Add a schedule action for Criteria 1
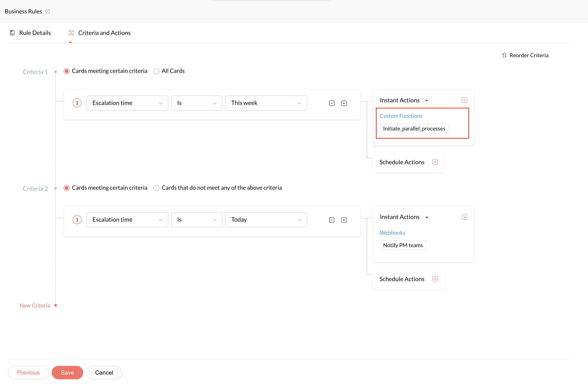588x384 pixels. (435, 162)
